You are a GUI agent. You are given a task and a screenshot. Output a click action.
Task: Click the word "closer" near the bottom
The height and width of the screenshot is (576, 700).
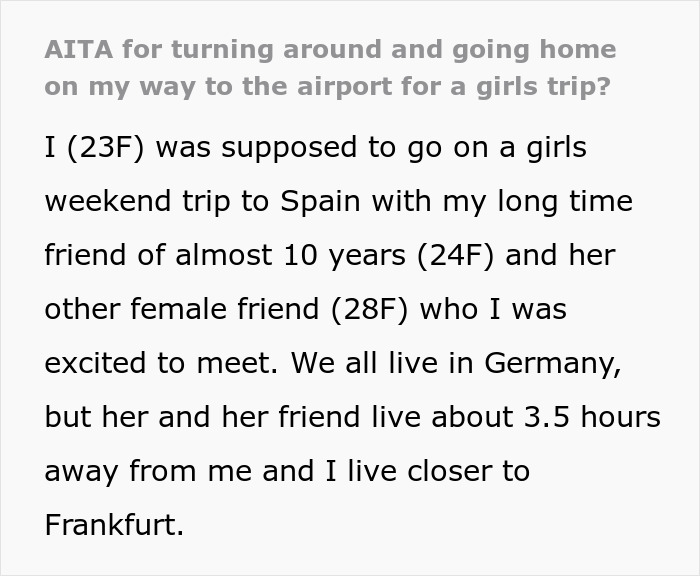[x=449, y=471]
